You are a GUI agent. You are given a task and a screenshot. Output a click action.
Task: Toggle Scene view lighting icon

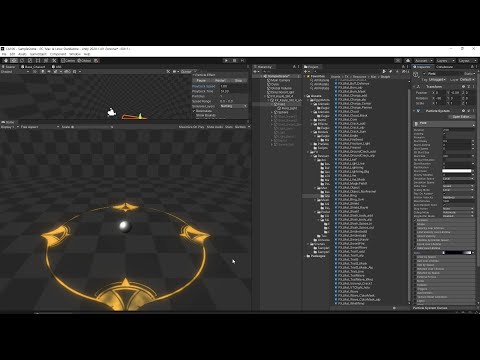pos(43,71)
